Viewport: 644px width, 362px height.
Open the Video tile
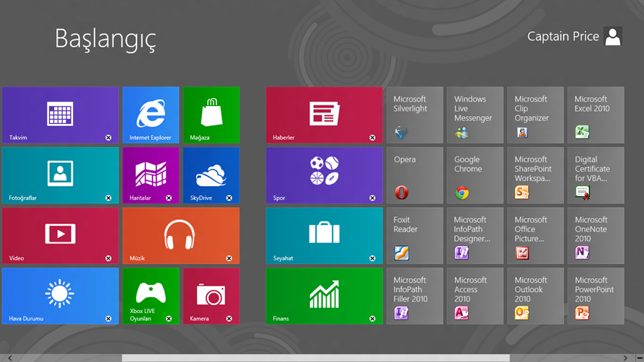click(x=61, y=235)
